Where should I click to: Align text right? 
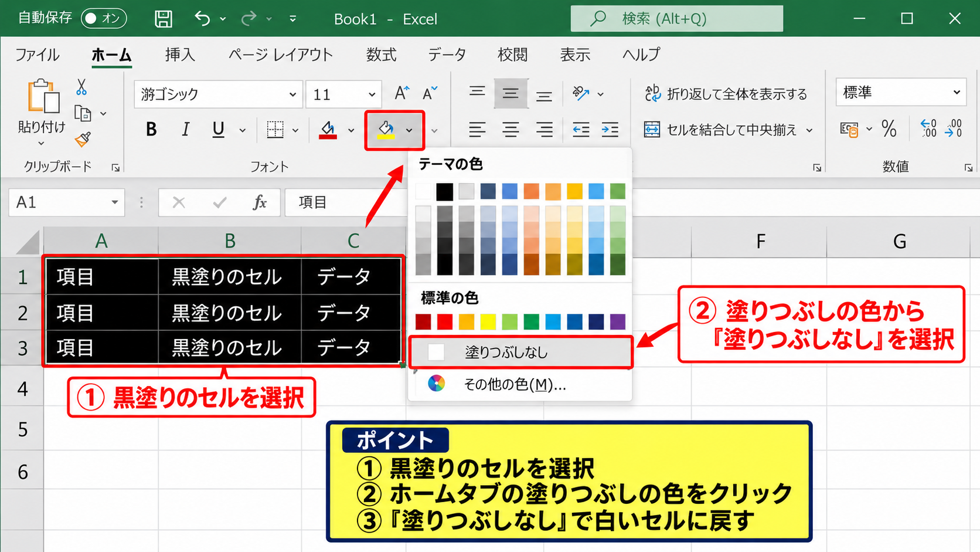pyautogui.click(x=545, y=130)
